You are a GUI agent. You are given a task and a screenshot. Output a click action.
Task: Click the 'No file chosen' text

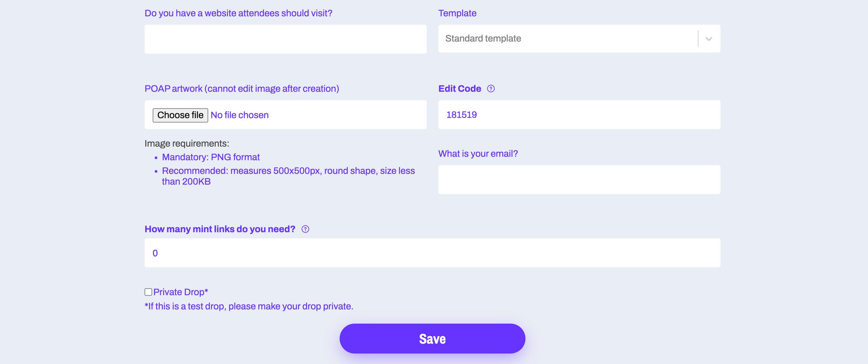(x=240, y=115)
